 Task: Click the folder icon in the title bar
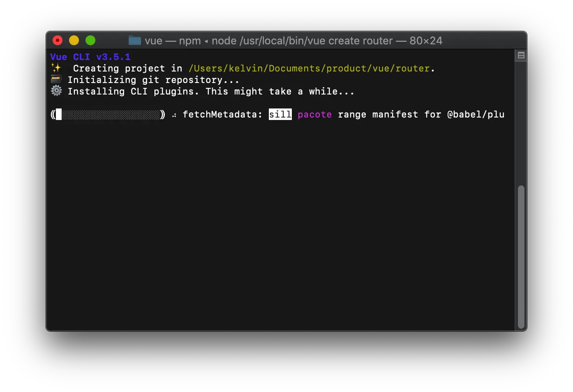134,40
